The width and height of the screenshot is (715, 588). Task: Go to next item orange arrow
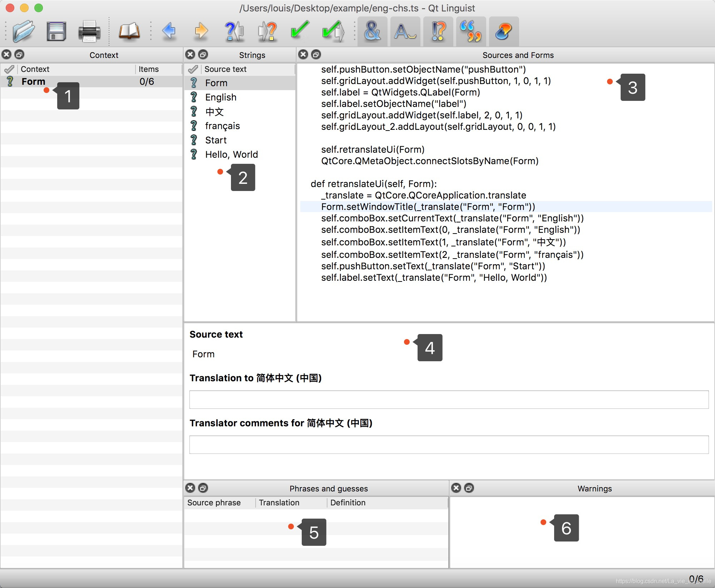tap(201, 31)
